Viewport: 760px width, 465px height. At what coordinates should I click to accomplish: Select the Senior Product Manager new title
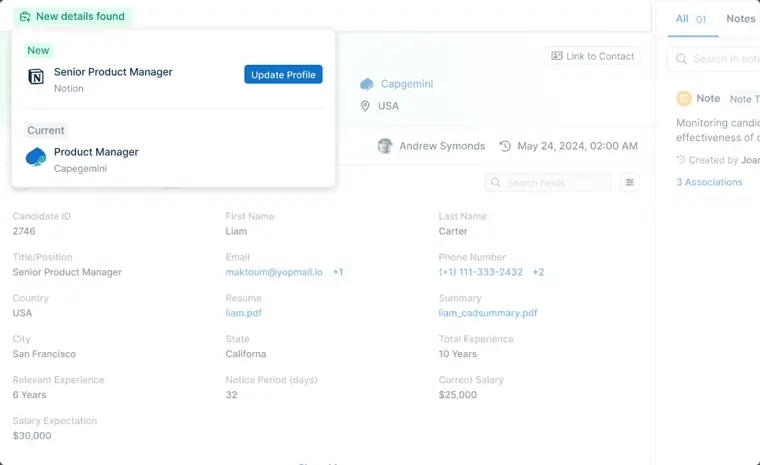pos(113,72)
